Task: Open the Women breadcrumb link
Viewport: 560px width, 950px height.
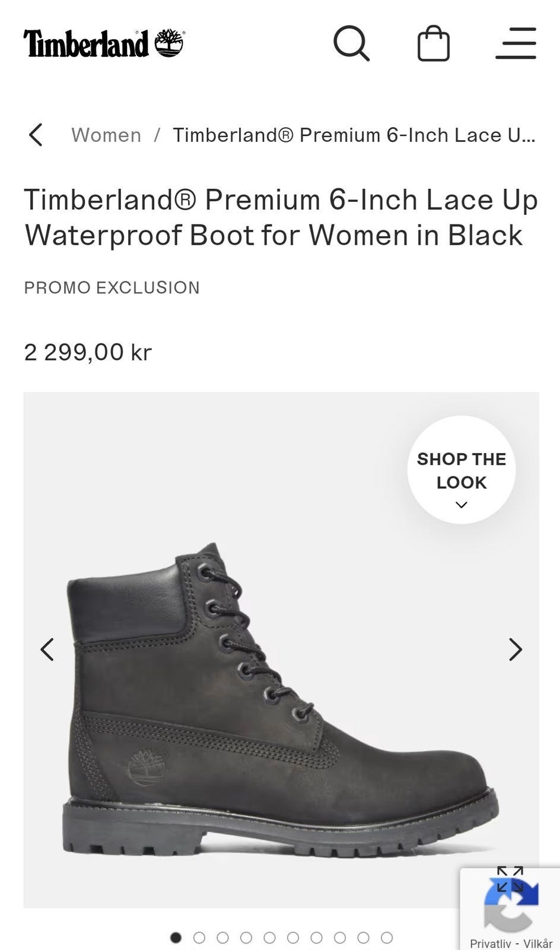Action: click(x=106, y=135)
